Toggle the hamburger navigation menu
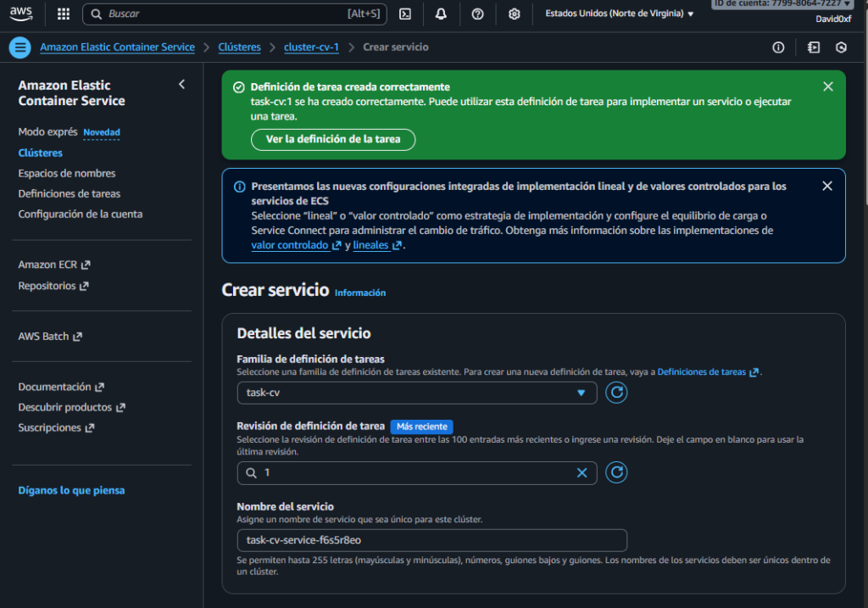The image size is (868, 608). [x=20, y=47]
